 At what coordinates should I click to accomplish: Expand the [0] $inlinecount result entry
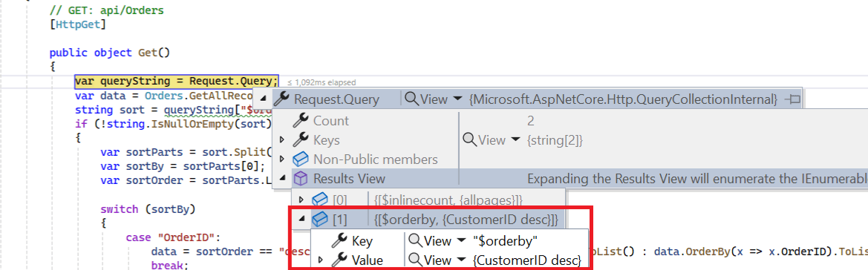(301, 200)
